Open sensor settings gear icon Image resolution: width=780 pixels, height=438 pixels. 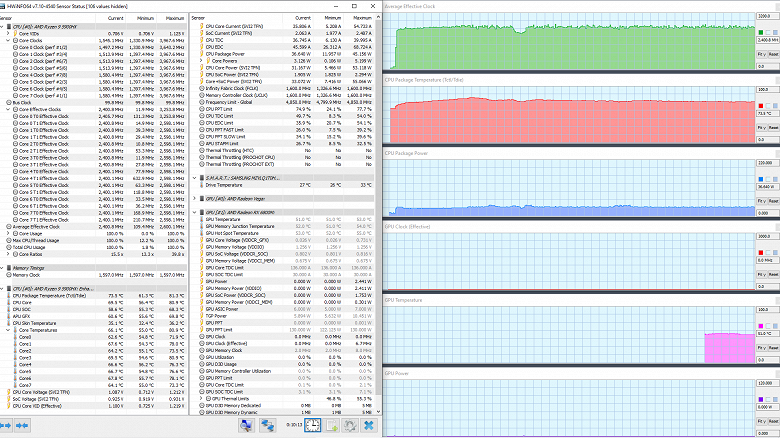click(351, 425)
